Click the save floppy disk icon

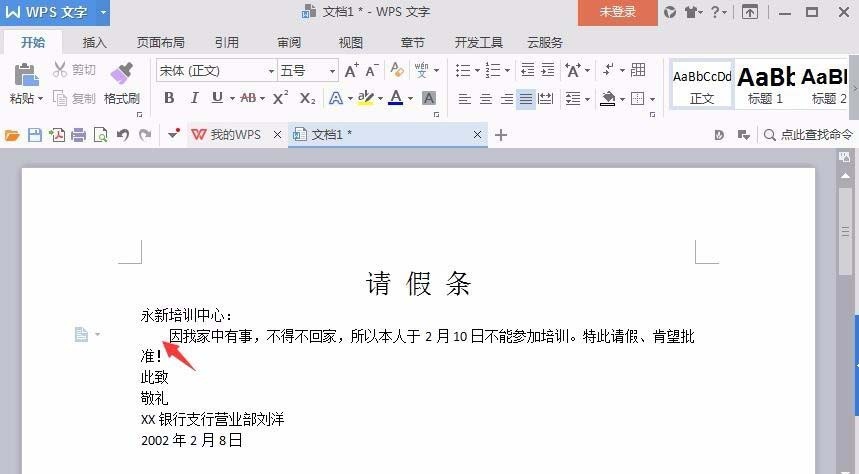click(x=35, y=135)
